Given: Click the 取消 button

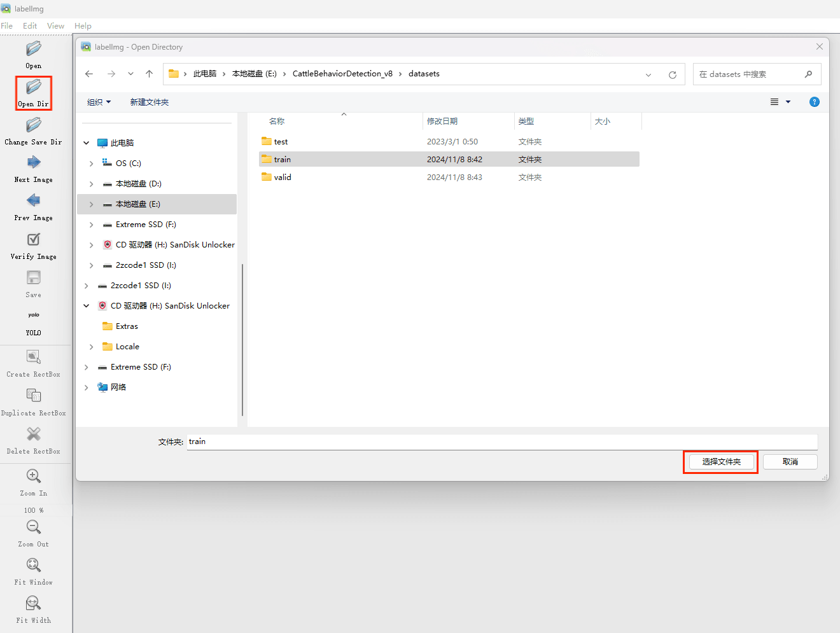Looking at the screenshot, I should [790, 462].
